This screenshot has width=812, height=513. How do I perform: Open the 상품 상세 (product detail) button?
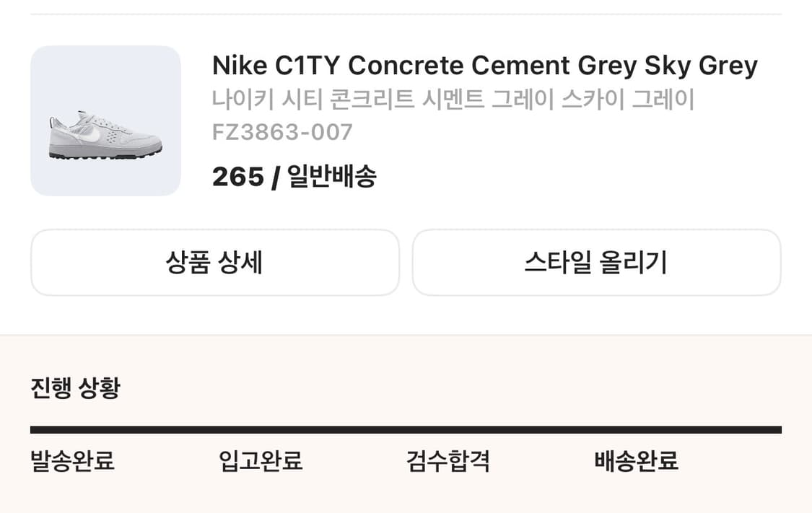coord(214,263)
